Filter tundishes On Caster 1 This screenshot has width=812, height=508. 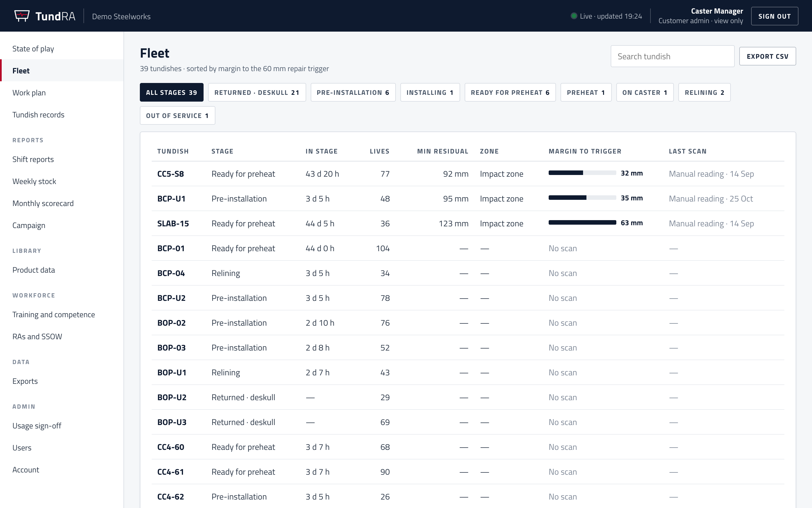[x=645, y=92]
